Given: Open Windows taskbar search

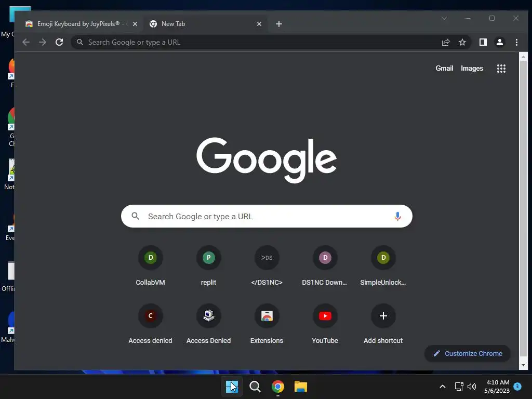Looking at the screenshot, I should [x=255, y=387].
